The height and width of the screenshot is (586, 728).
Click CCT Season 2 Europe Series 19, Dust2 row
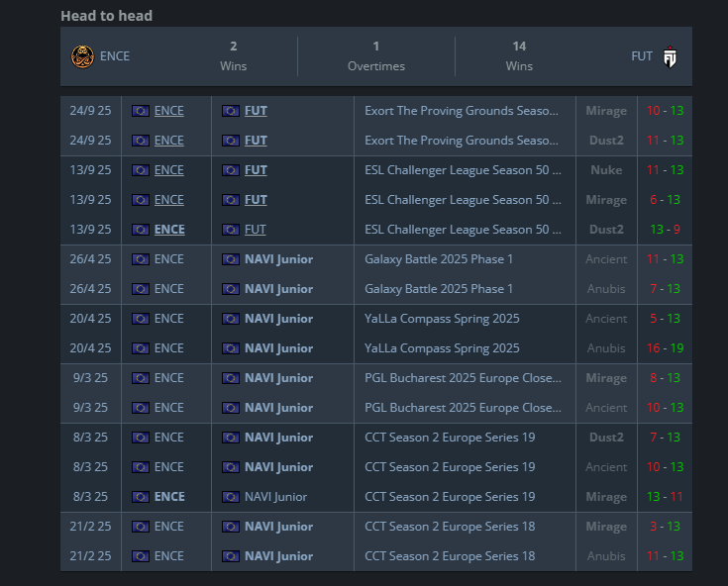point(450,438)
